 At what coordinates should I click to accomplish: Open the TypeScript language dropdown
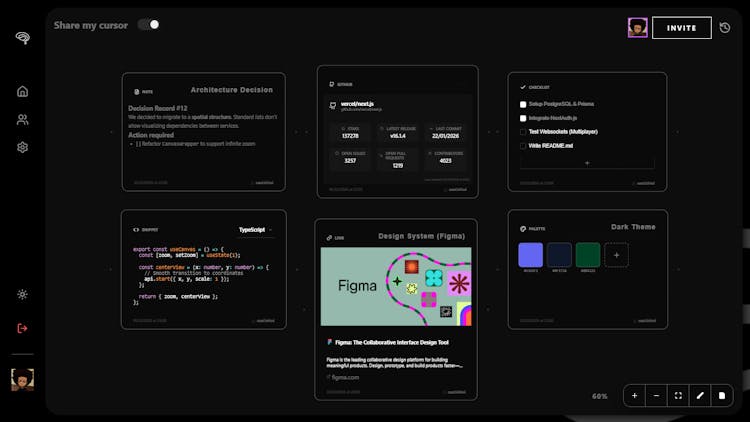click(x=255, y=230)
